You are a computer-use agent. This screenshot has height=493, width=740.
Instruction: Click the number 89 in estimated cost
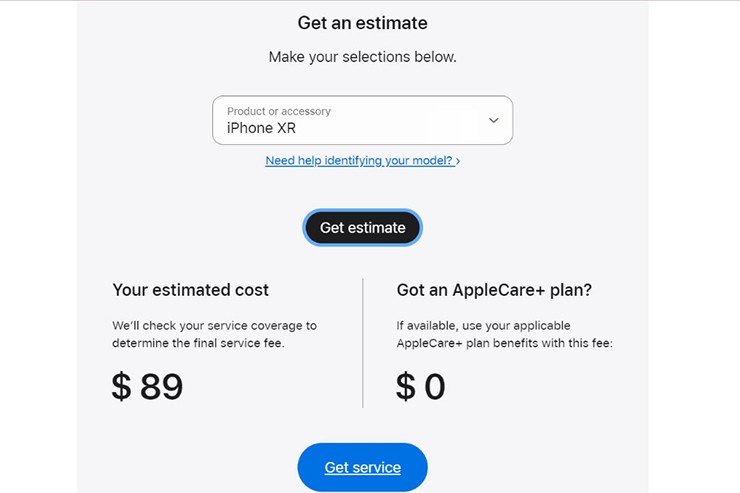[x=161, y=386]
